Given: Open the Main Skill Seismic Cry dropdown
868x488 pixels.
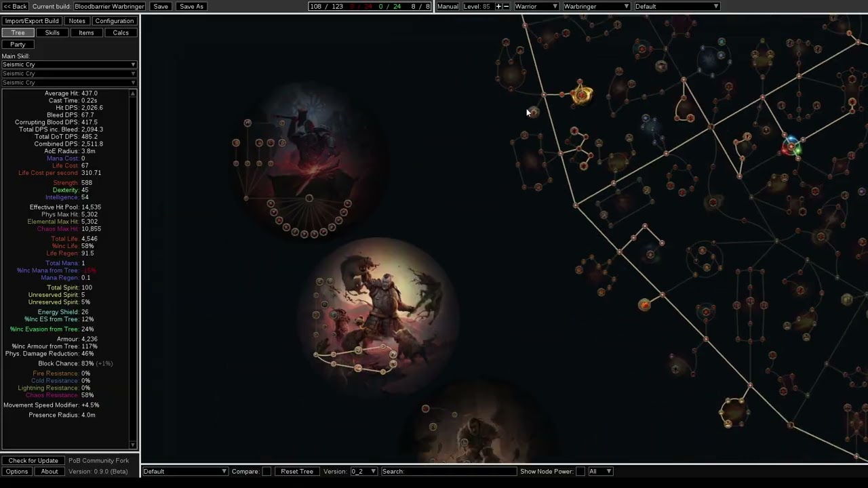Looking at the screenshot, I should [68, 64].
